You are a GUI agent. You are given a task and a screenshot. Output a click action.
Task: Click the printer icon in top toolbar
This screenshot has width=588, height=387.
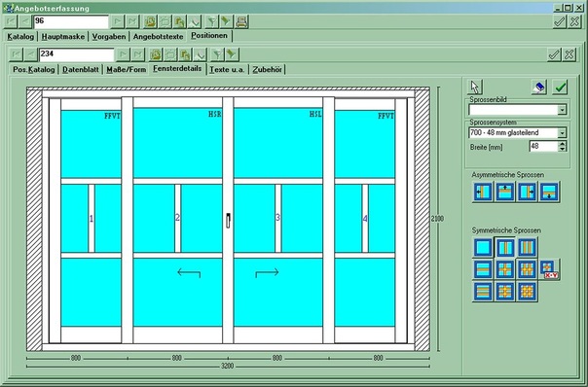241,21
